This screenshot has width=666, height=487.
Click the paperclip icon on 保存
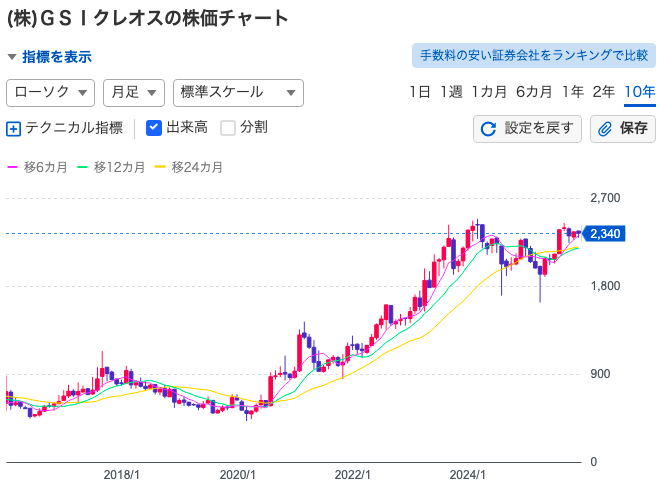(605, 129)
